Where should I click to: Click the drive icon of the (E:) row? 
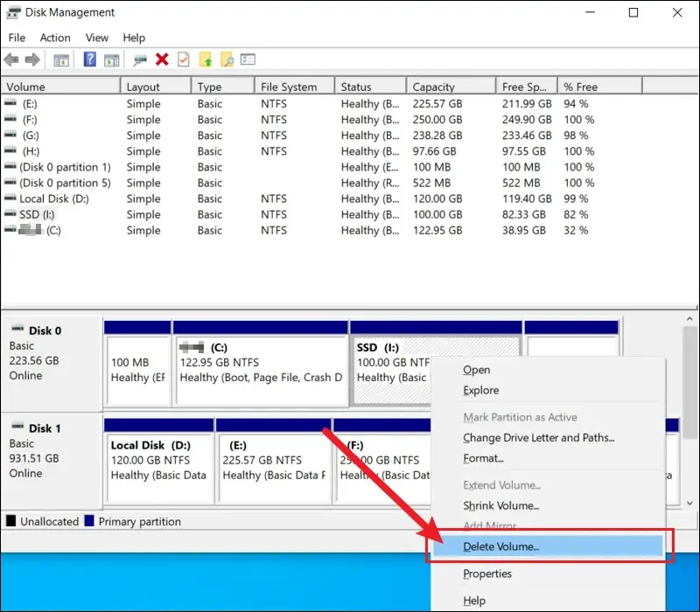point(10,103)
